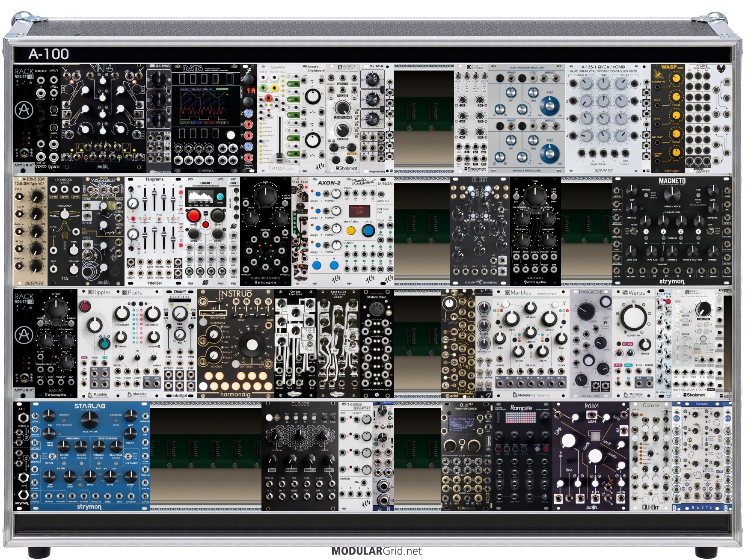
Task: Flip the x100 switch on 100 Grit
Action: 500,210
